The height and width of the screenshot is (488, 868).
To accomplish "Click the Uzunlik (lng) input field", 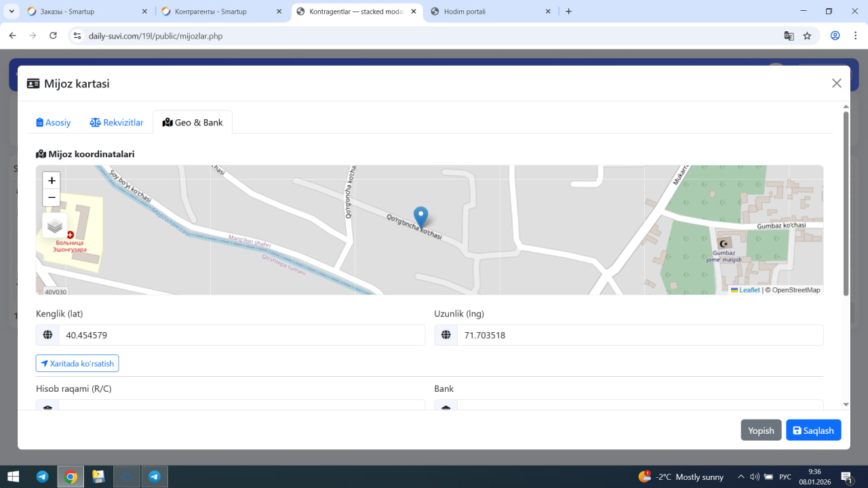I will coord(640,335).
